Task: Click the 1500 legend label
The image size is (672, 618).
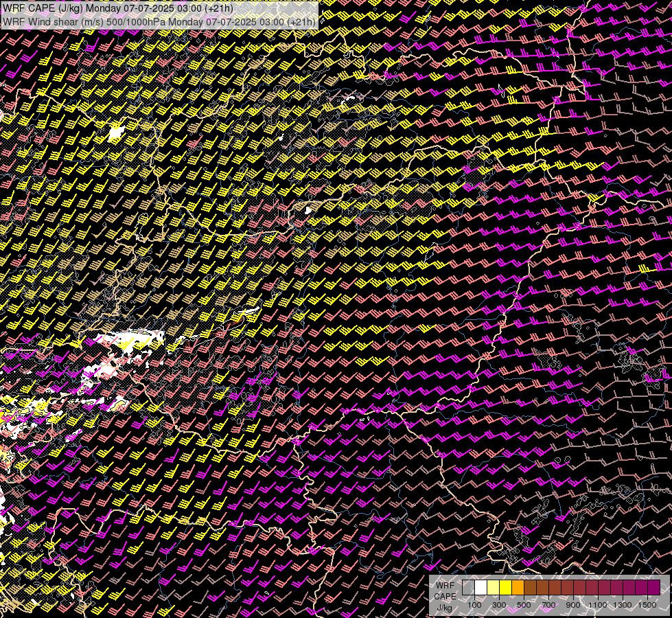Action: (647, 605)
